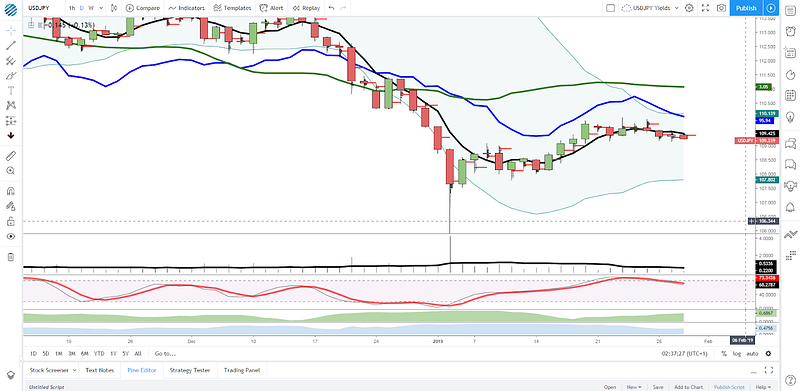Switch to the daily D timeframe

pyautogui.click(x=82, y=8)
